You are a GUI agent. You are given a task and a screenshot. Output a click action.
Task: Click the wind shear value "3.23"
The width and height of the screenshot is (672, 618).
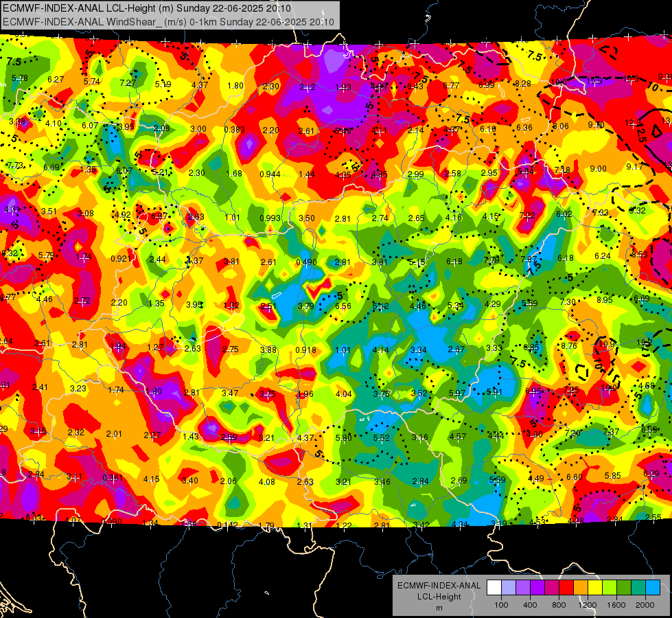78,388
